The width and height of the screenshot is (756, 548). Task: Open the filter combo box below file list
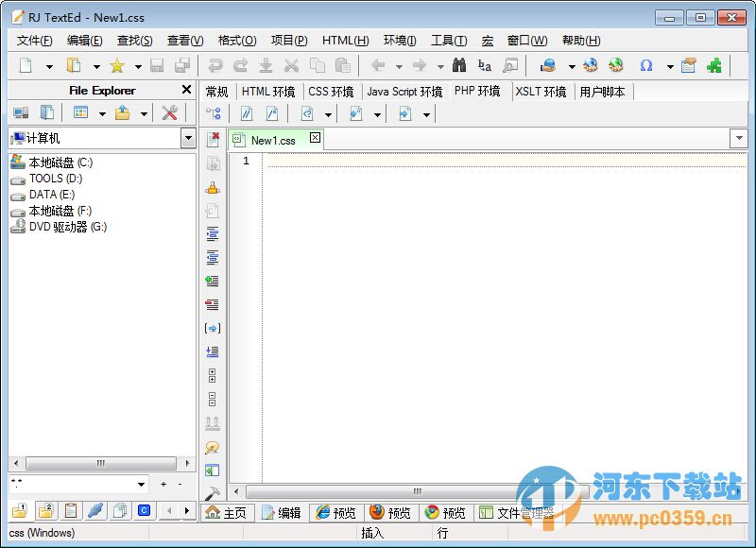pyautogui.click(x=141, y=485)
